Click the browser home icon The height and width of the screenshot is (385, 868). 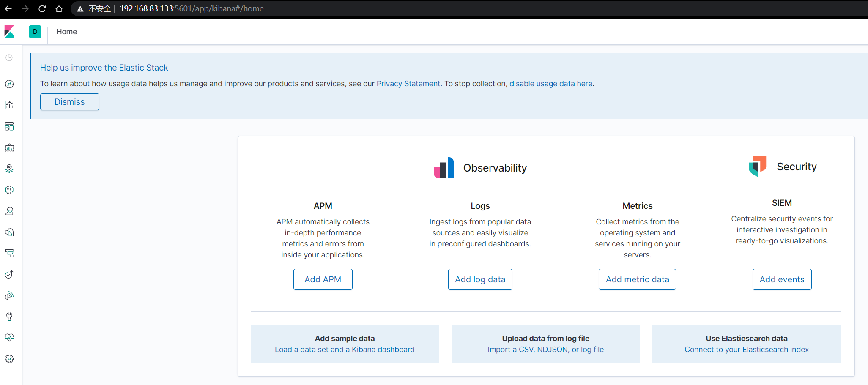pyautogui.click(x=59, y=8)
